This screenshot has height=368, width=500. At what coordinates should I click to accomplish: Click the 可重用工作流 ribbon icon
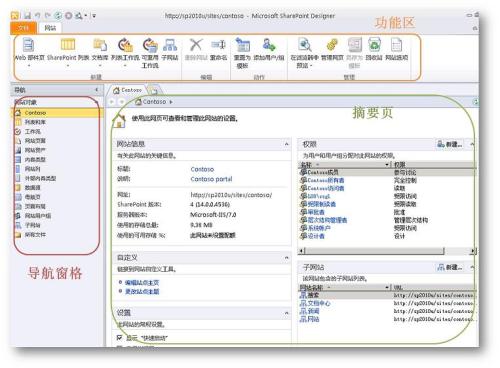(x=150, y=45)
